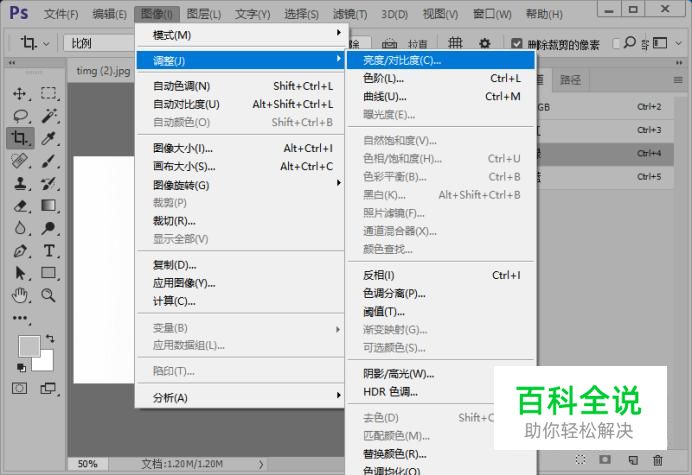This screenshot has width=692, height=475.
Task: Select the Path Selection tool
Action: 20,273
